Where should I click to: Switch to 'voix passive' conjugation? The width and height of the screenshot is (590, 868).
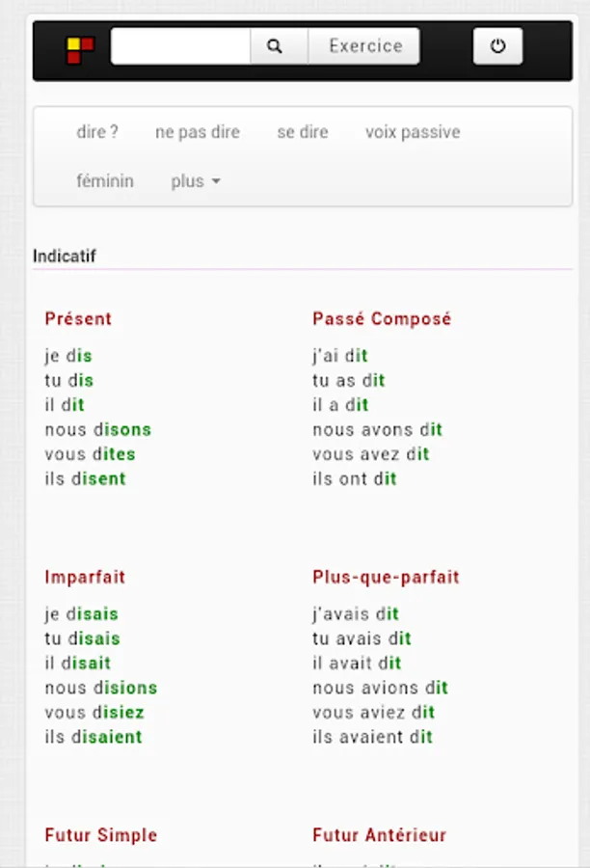click(413, 132)
